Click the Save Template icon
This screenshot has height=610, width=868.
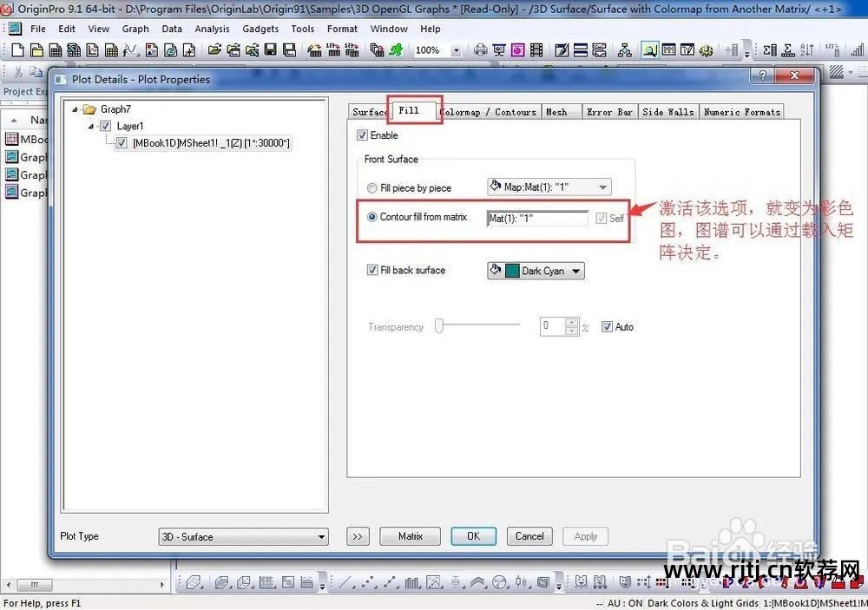pos(290,50)
